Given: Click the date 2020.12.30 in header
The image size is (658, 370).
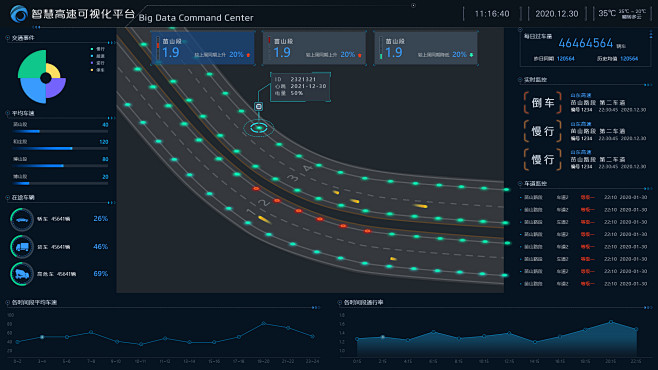Looking at the screenshot, I should pos(556,14).
